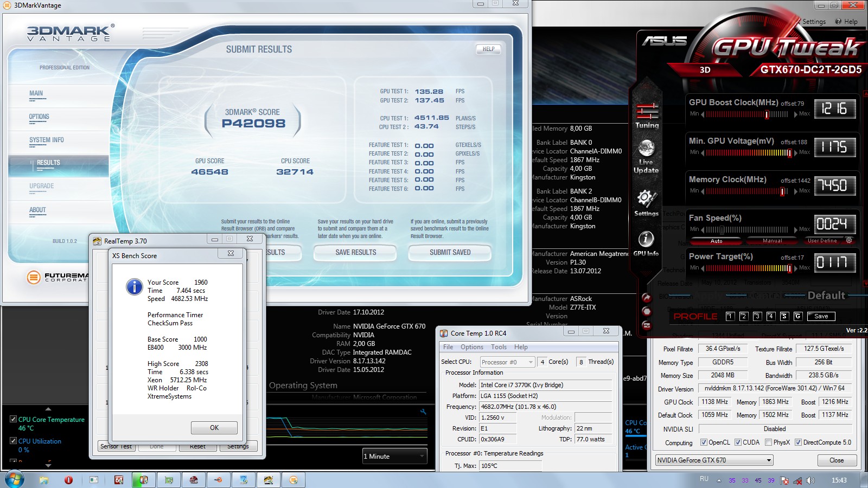This screenshot has width=868, height=488.
Task: Open the 1 Minute time range dropdown
Action: [394, 457]
